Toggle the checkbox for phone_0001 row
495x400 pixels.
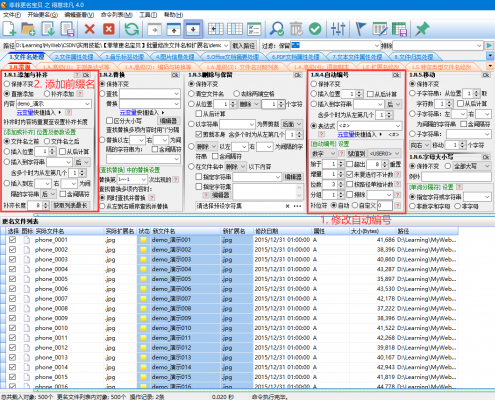pos(13,240)
